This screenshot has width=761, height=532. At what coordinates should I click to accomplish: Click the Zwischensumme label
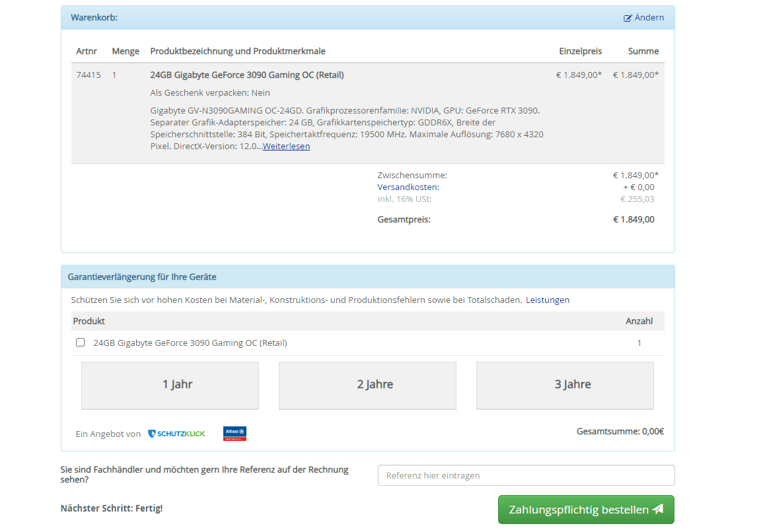pyautogui.click(x=412, y=175)
